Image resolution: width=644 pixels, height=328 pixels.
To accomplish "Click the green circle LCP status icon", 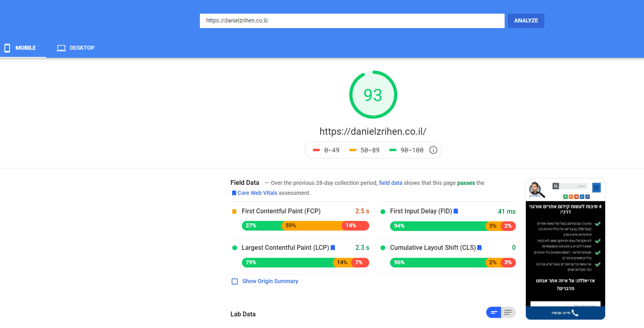I will [x=235, y=248].
